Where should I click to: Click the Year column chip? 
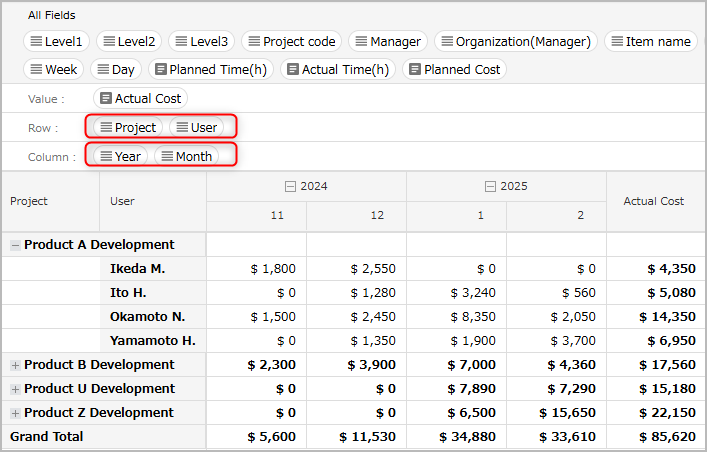tap(120, 157)
